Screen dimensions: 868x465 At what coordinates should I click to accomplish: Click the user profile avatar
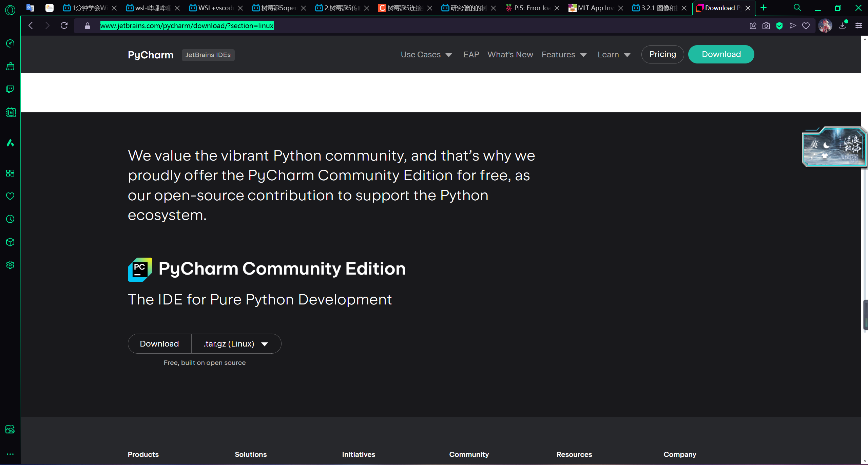tap(825, 26)
